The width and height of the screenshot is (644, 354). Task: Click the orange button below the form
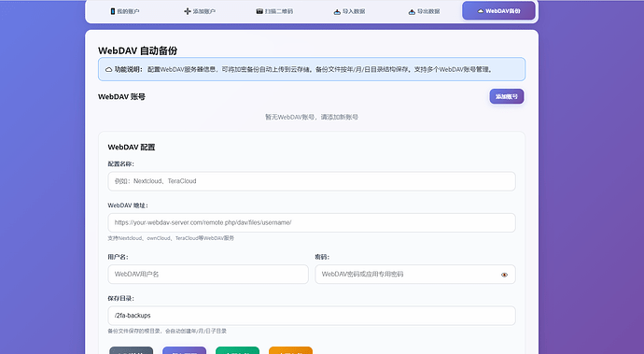[x=291, y=350]
